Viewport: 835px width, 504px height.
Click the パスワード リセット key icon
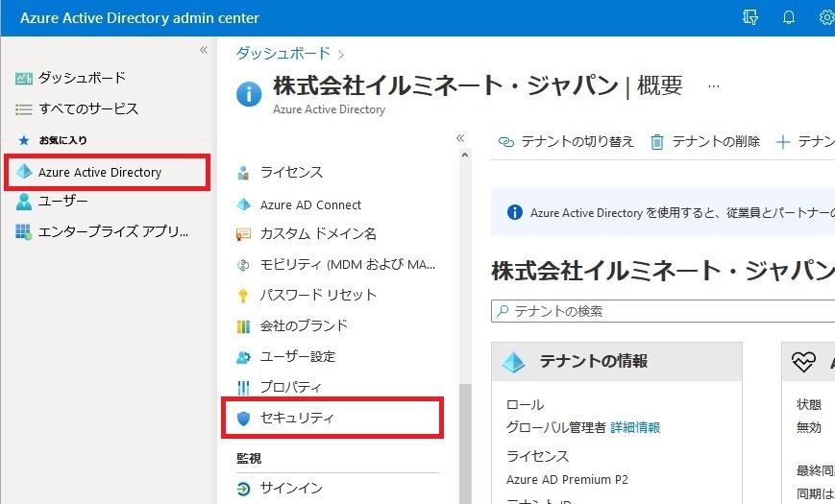click(243, 296)
